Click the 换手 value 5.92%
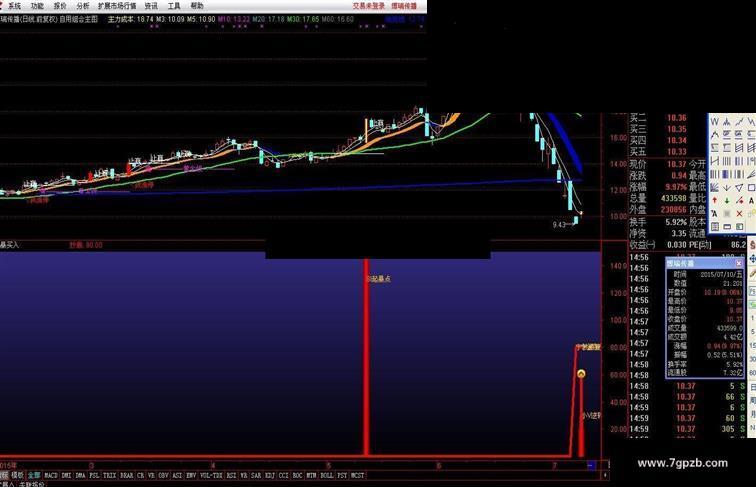Screen dimensions: 756x487 [x=675, y=222]
